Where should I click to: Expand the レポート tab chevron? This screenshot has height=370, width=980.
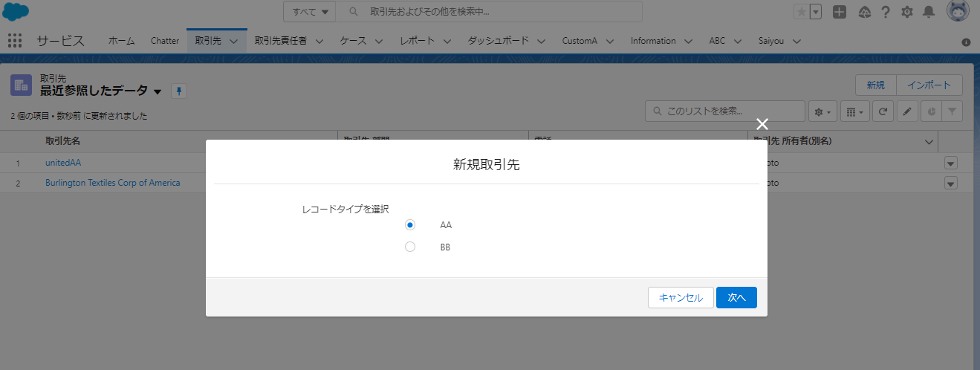[x=448, y=42]
